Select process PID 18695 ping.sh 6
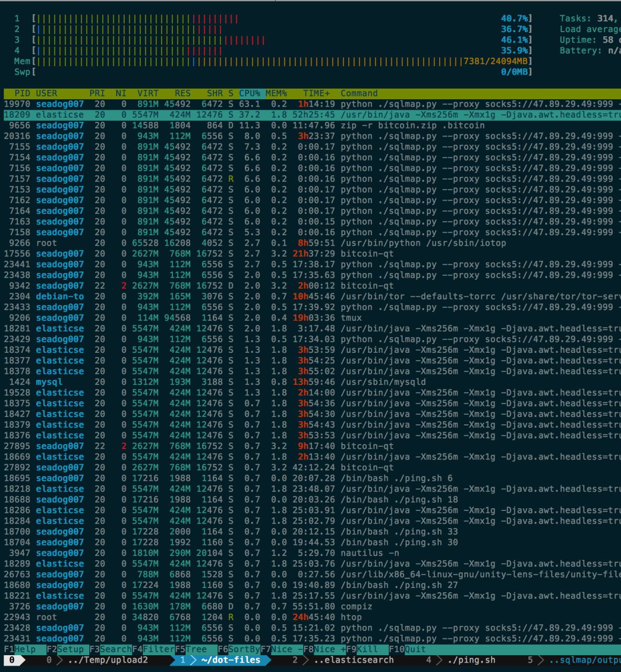The width and height of the screenshot is (621, 672). [312, 478]
